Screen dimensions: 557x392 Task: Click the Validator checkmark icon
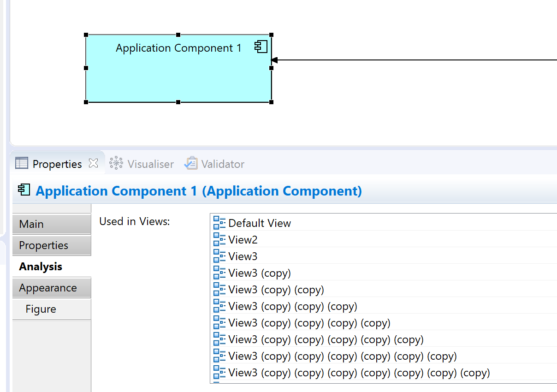coord(190,163)
